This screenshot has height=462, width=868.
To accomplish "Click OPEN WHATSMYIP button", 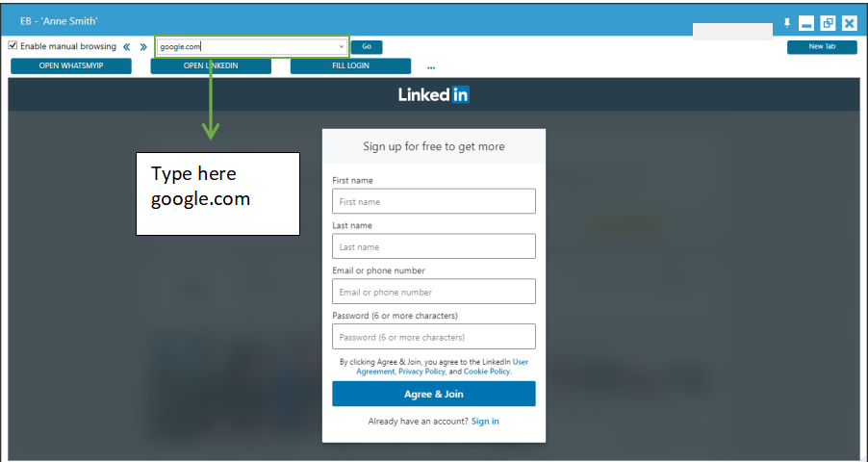I will [x=71, y=65].
